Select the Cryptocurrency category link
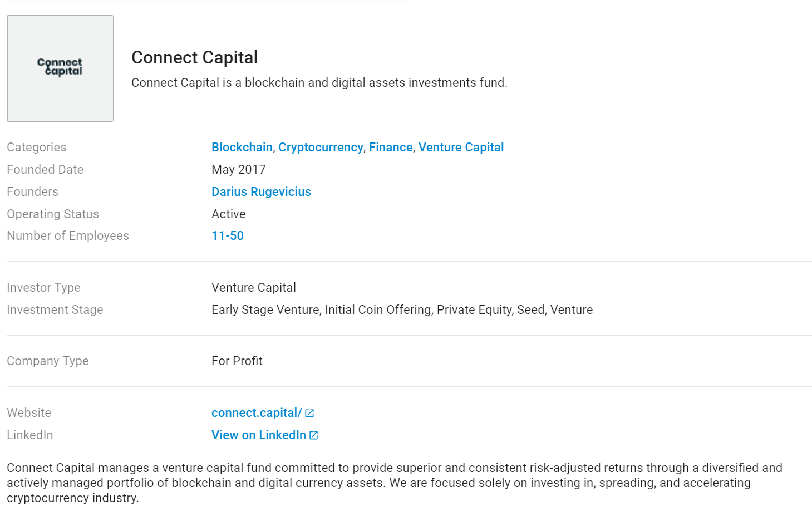Screen dimensions: 812x516 [321, 147]
